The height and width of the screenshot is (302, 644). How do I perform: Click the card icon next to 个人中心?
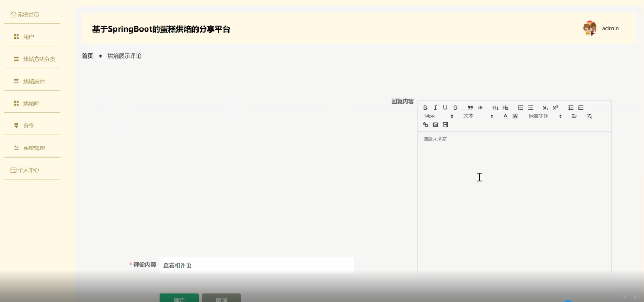14,170
